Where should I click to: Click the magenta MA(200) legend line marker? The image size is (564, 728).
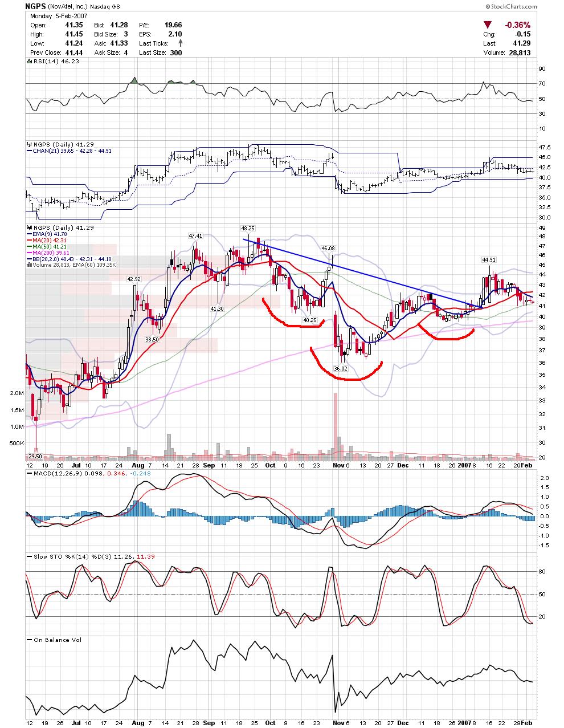click(x=30, y=253)
